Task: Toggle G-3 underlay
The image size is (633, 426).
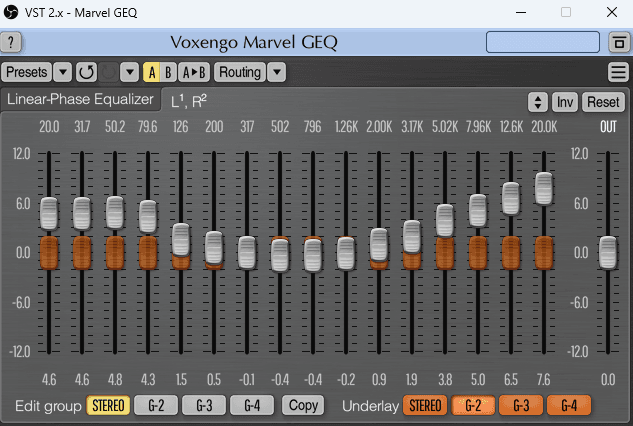Action: click(x=521, y=405)
